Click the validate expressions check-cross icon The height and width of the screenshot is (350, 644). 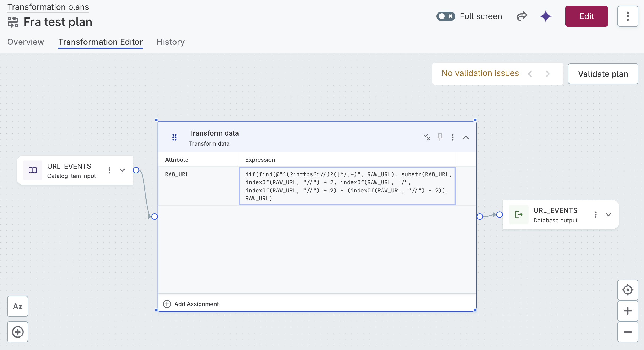click(427, 137)
